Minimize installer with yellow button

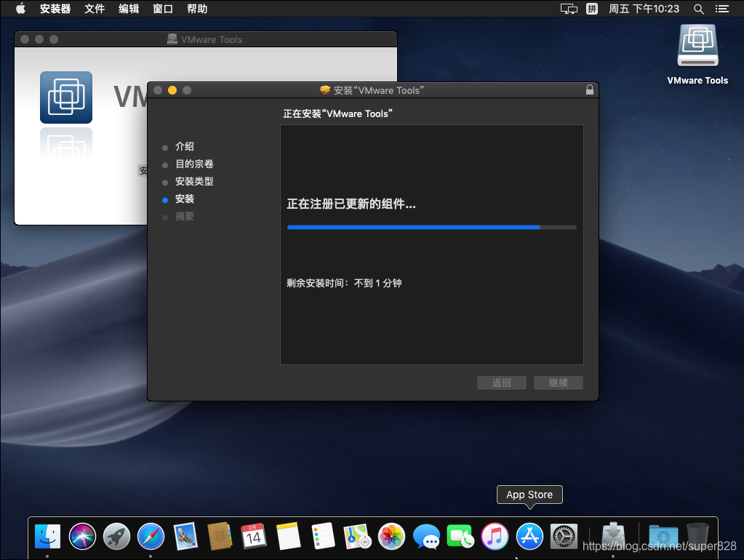172,90
